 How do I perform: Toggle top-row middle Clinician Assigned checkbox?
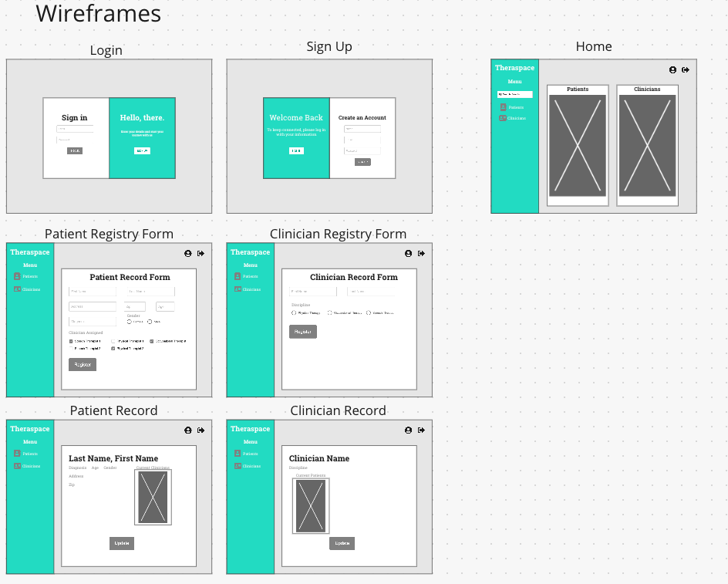click(x=113, y=341)
